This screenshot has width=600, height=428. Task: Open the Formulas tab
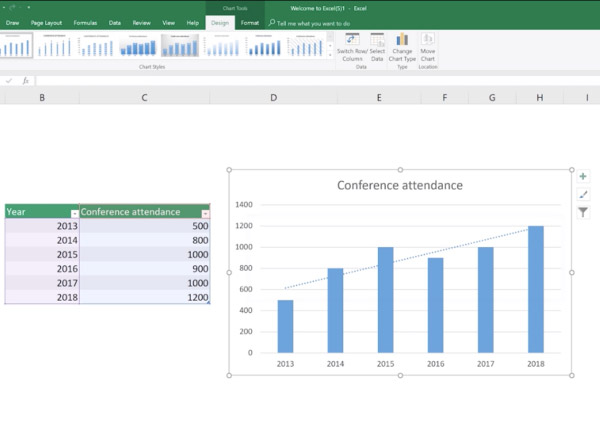(85, 22)
